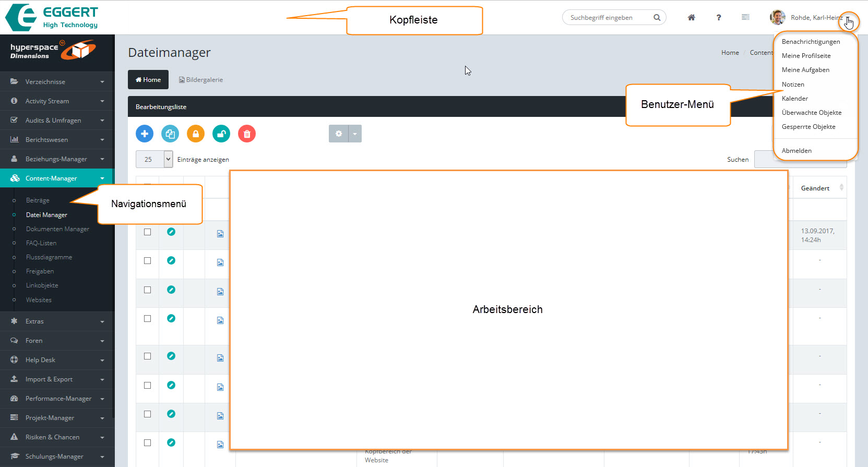868x467 pixels.
Task: Click the blue add new entry icon
Action: (145, 134)
